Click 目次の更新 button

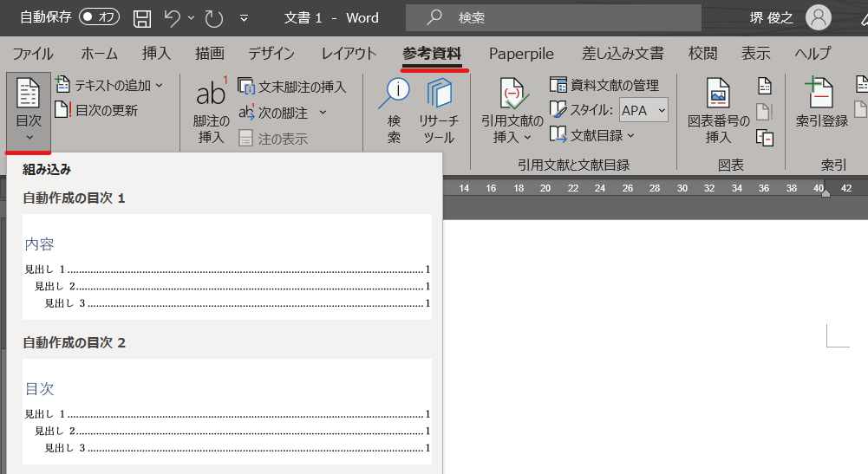tap(96, 110)
